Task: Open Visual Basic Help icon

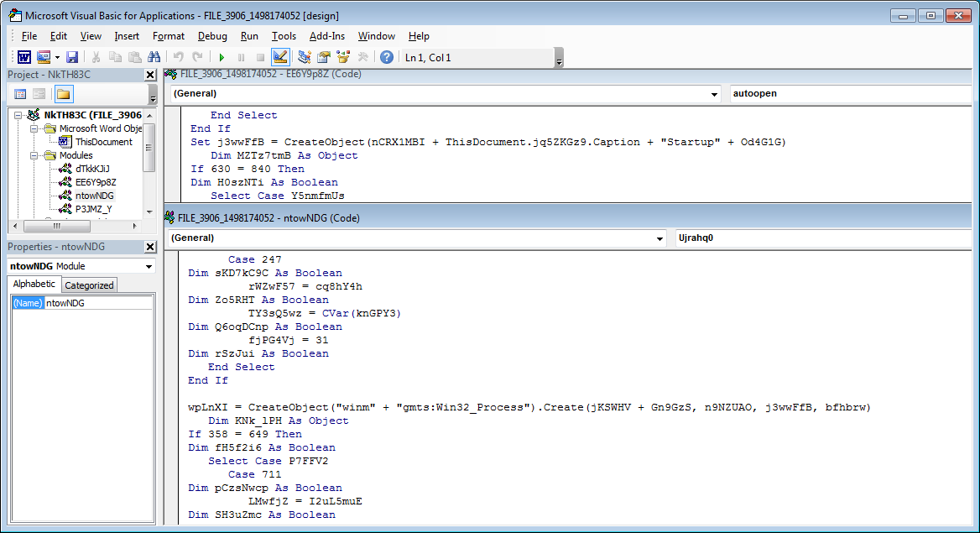Action: 387,58
